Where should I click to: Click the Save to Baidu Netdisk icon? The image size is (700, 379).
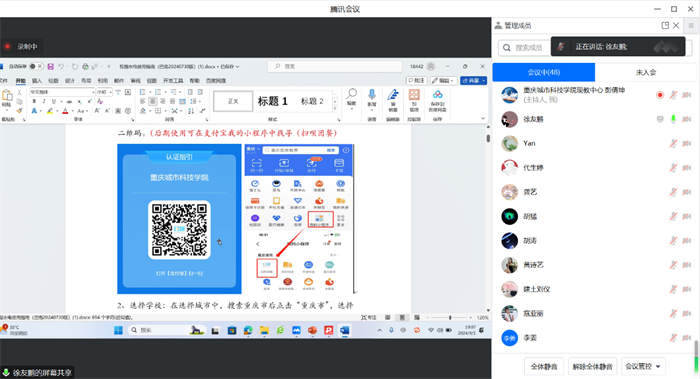click(x=438, y=94)
